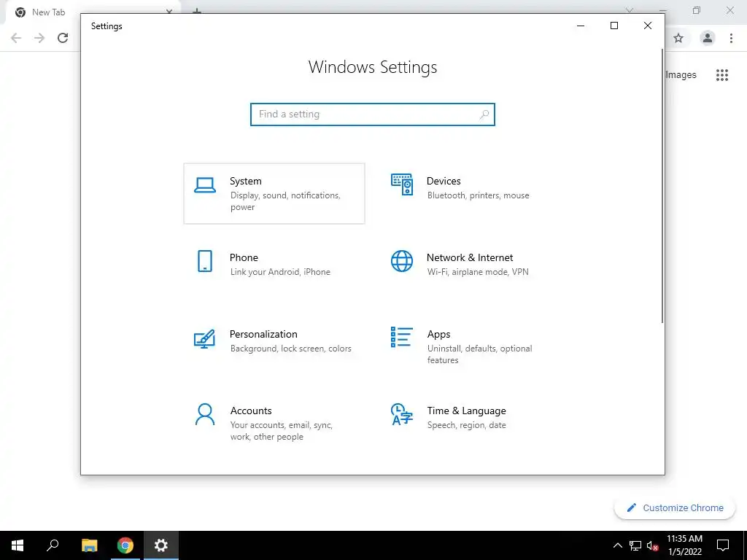Viewport: 747px width, 560px height.
Task: Launch File Explorer from the taskbar
Action: click(x=89, y=545)
